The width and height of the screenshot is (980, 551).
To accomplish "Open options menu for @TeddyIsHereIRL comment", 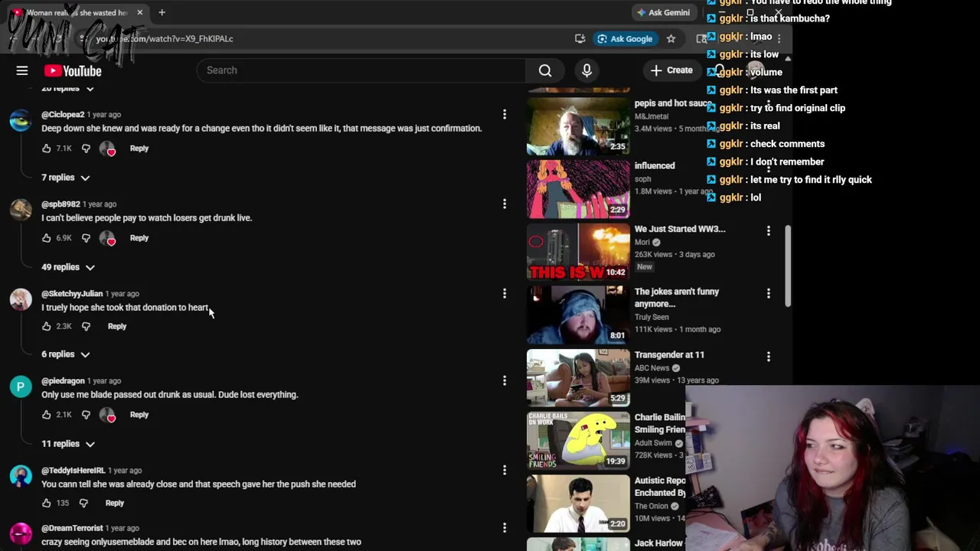I will coord(504,470).
